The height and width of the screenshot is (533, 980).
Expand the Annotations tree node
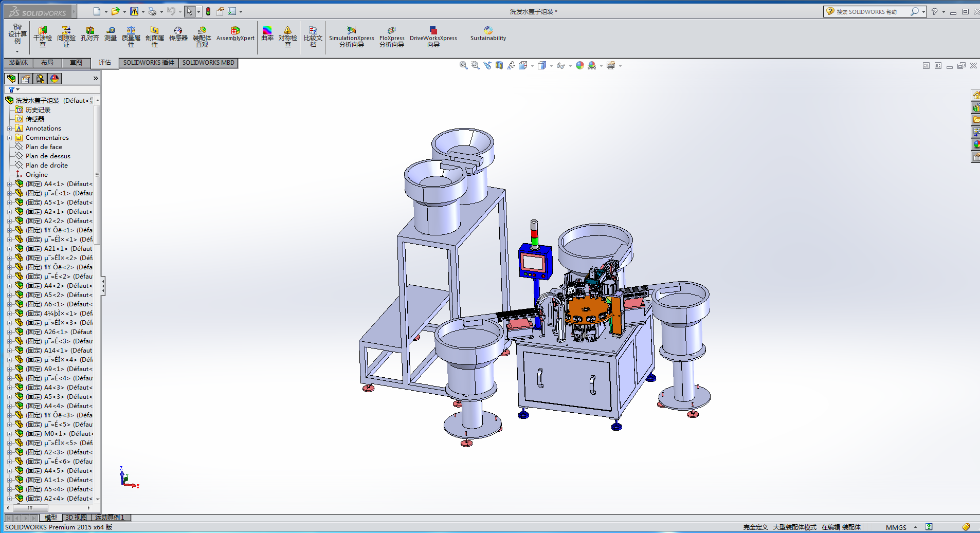click(9, 128)
